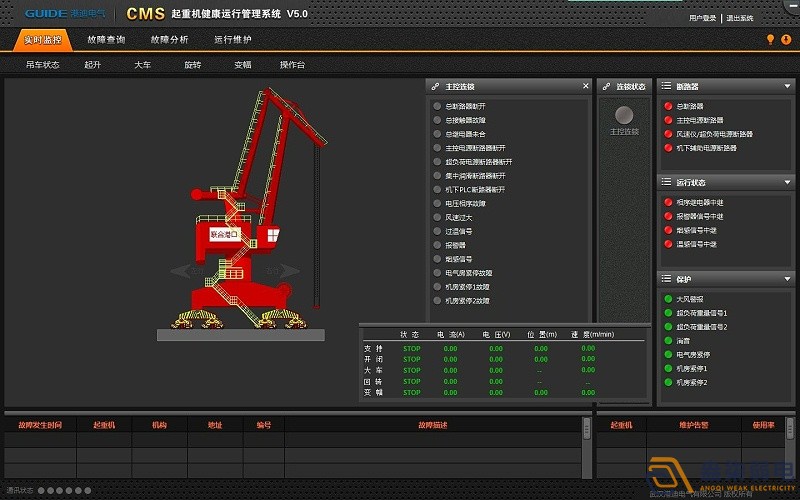Viewport: 800px width, 500px height.
Task: Click the list icon beside 断路器
Action: pyautogui.click(x=667, y=87)
